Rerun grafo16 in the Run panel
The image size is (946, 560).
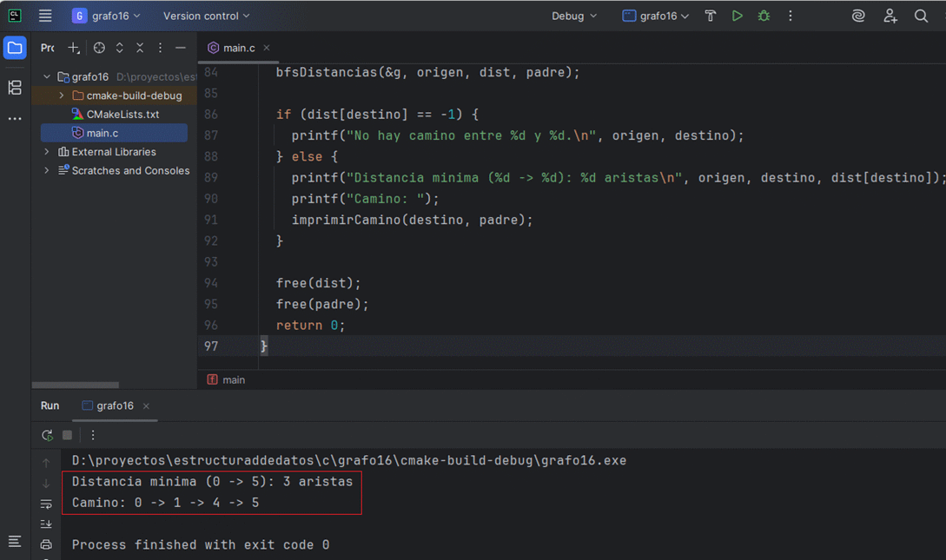[x=47, y=435]
